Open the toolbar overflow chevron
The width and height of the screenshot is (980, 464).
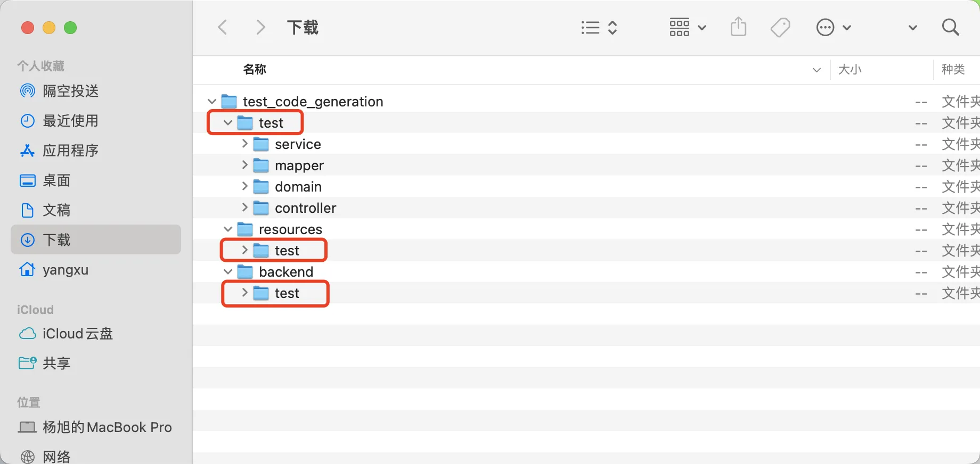click(x=912, y=28)
